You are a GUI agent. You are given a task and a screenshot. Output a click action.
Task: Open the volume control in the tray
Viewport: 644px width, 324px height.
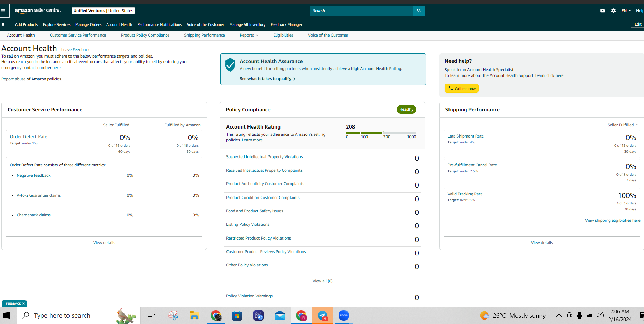tap(601, 315)
